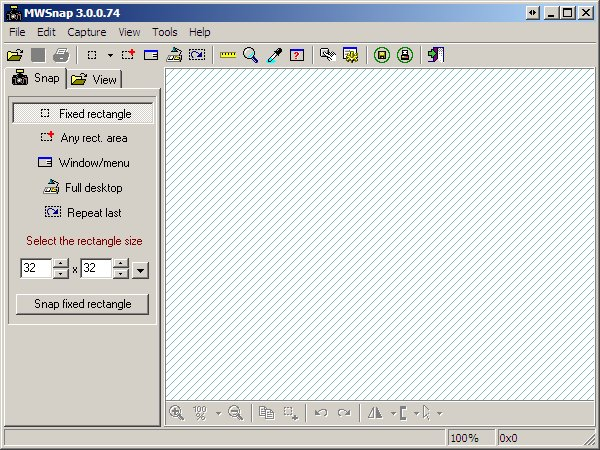Image resolution: width=600 pixels, height=450 pixels.
Task: Open the zoom magnifier tool
Action: tap(250, 55)
